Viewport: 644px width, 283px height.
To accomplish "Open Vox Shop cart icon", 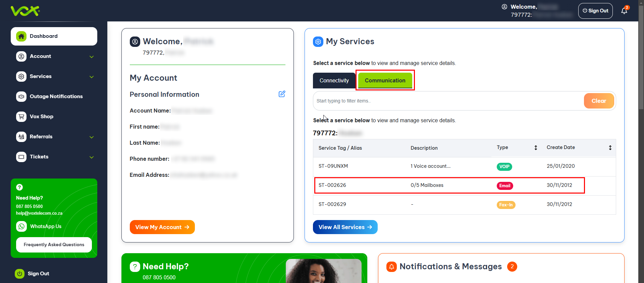I will pos(21,117).
